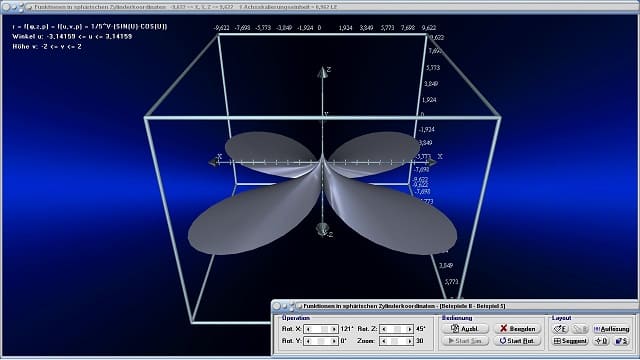Image resolution: width=640 pixels, height=360 pixels.
Task: Increase Rot. Z with right arrow
Action: click(409, 329)
